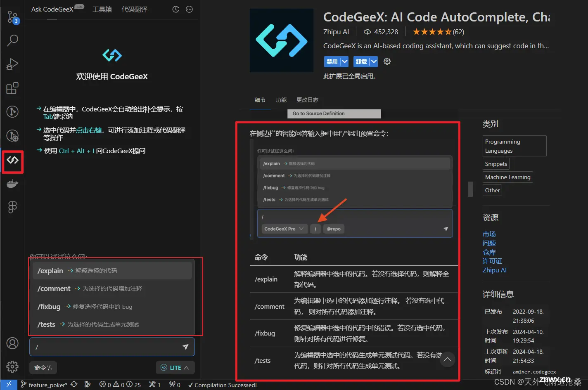This screenshot has height=390, width=588.
Task: Open the 仓库 resource link
Action: tap(489, 252)
